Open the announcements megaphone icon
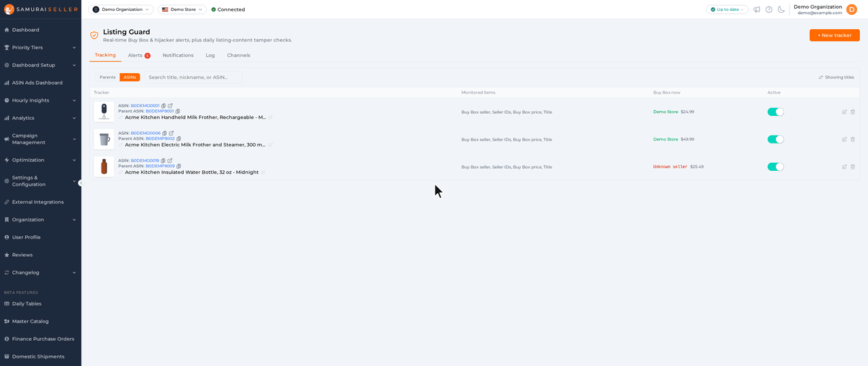 click(757, 9)
